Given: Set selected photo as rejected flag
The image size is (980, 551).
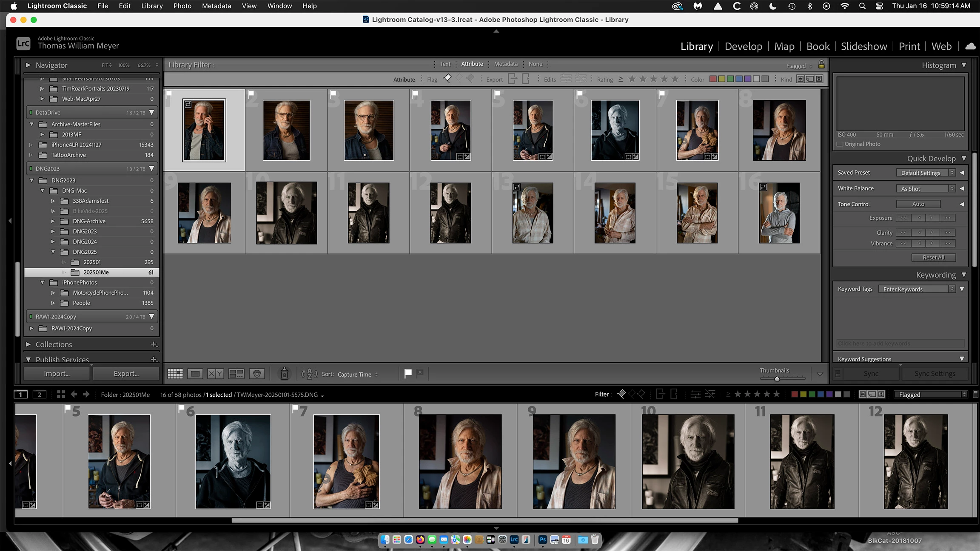Looking at the screenshot, I should click(420, 373).
